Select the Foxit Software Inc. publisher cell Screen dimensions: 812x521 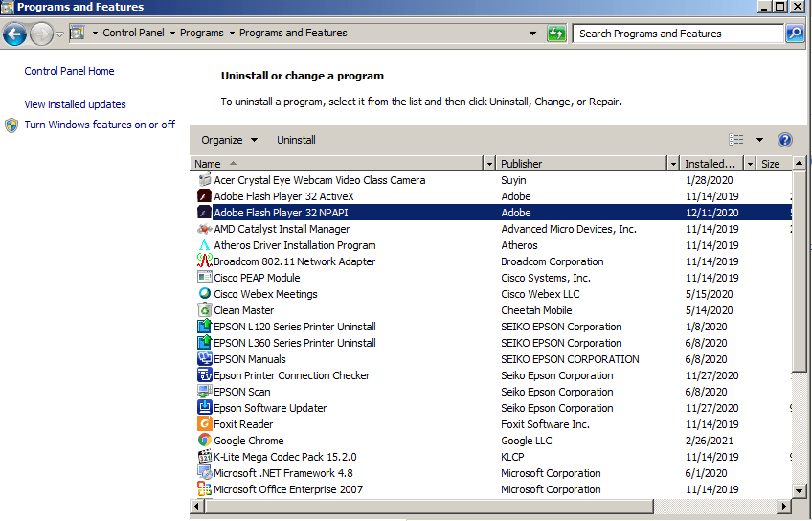tap(545, 424)
